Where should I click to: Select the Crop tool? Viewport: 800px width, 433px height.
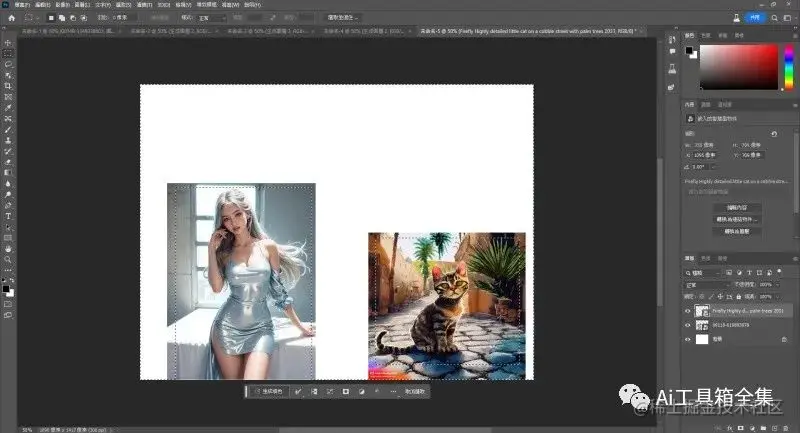coord(8,86)
